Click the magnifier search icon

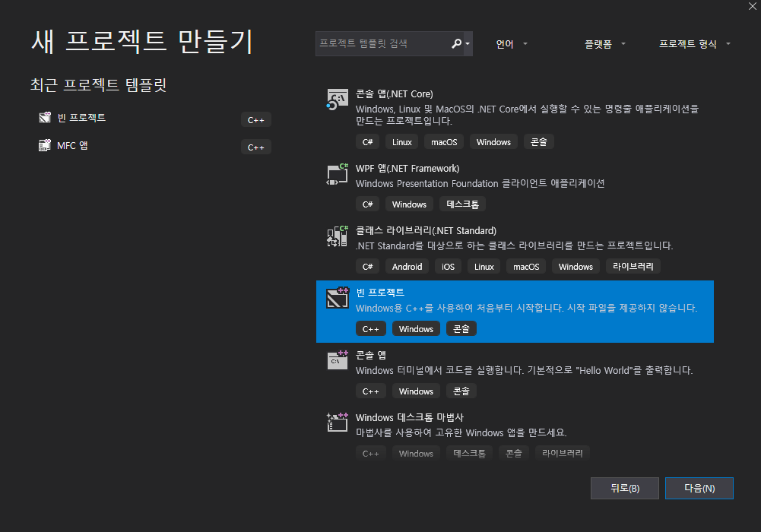pyautogui.click(x=456, y=43)
